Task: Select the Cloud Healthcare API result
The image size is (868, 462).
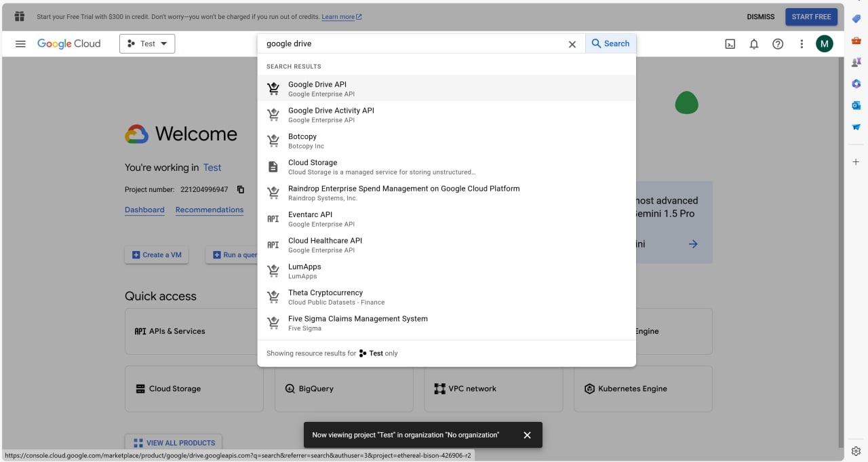Action: pyautogui.click(x=447, y=245)
